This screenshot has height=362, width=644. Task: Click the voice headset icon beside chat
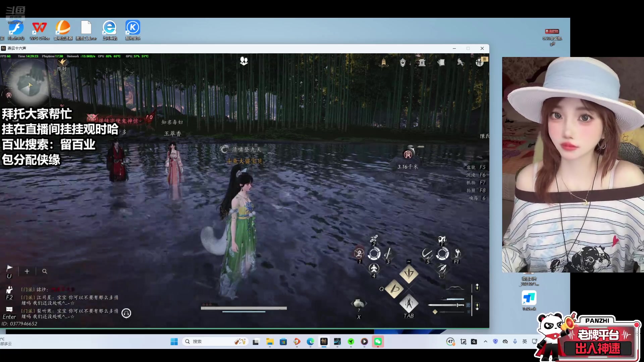[x=126, y=313]
